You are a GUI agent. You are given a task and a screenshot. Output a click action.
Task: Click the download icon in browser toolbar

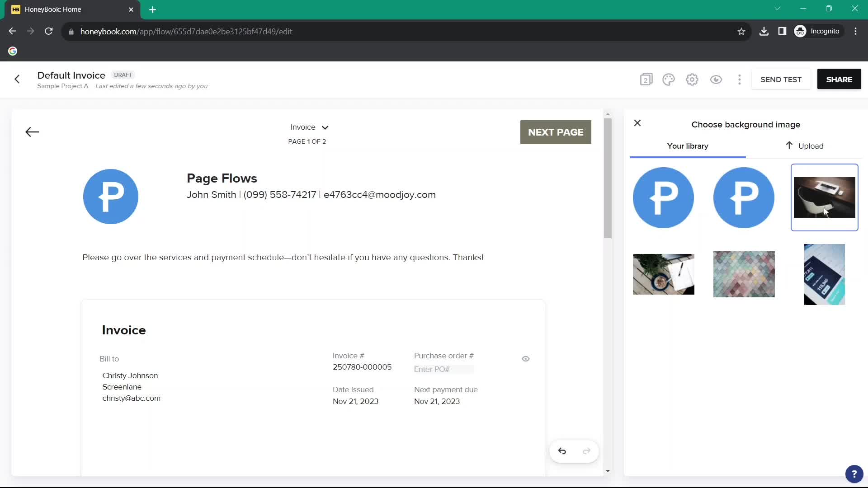click(x=764, y=31)
